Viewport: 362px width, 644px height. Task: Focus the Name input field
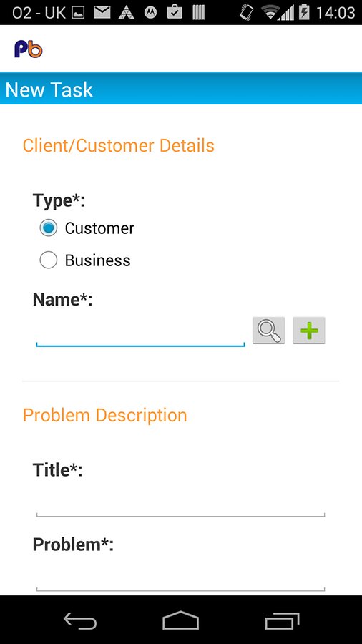click(x=140, y=333)
